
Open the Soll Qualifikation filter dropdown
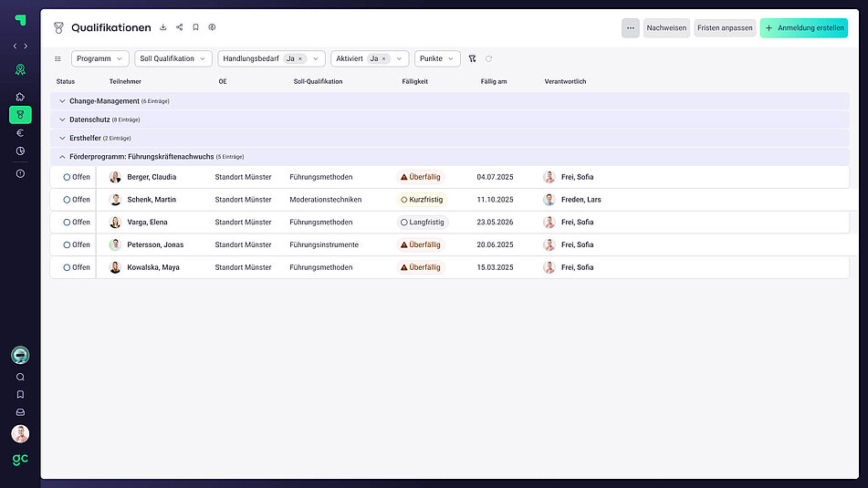pos(173,58)
